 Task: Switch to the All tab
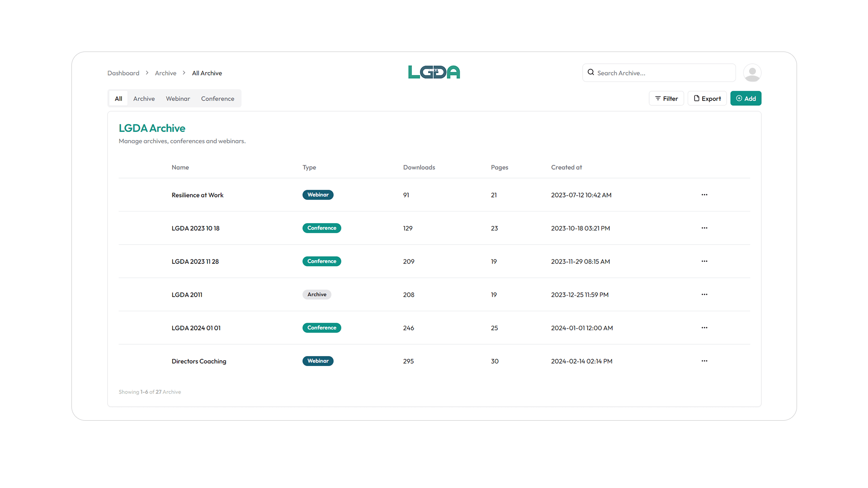pos(118,99)
